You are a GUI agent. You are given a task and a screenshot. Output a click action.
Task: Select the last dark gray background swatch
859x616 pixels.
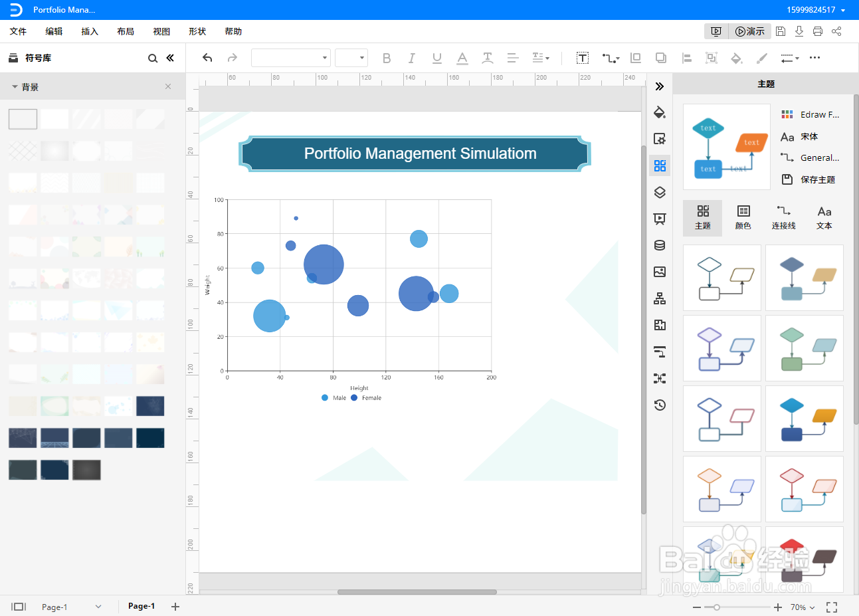[86, 470]
